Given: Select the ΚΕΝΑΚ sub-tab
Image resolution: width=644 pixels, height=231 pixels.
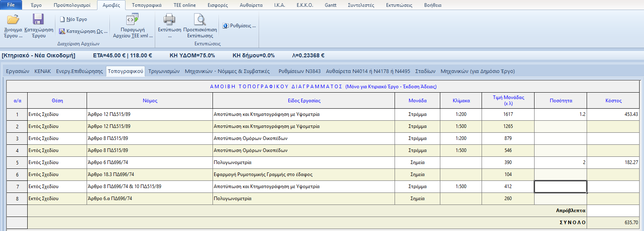Looking at the screenshot, I should click(43, 71).
